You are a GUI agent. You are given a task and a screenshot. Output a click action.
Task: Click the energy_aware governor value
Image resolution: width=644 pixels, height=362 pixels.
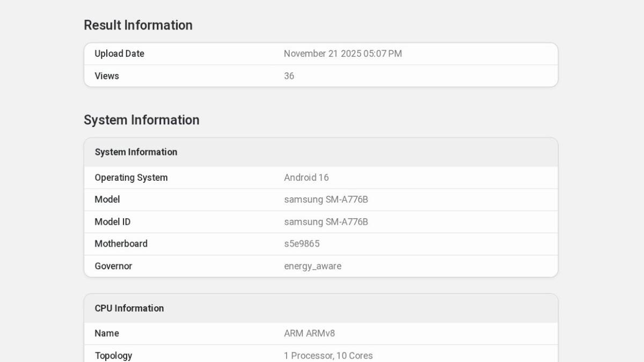pos(313,265)
